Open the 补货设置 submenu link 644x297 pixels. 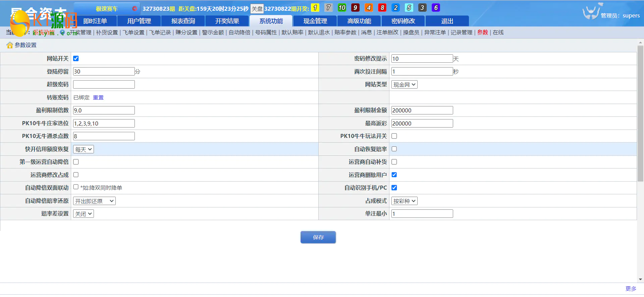pos(107,33)
